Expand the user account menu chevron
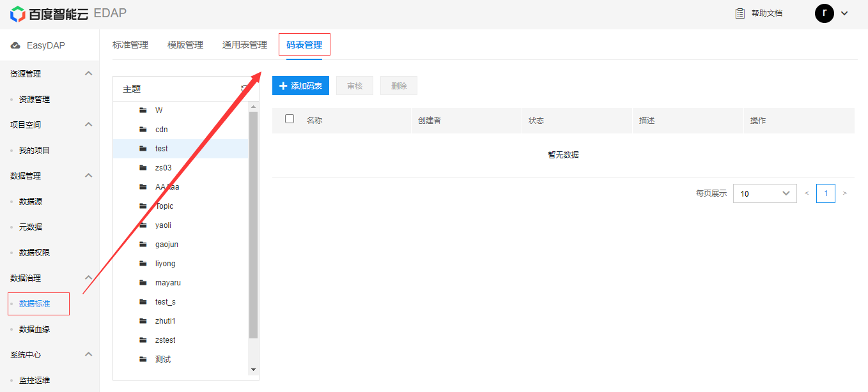This screenshot has height=392, width=868. coord(844,13)
